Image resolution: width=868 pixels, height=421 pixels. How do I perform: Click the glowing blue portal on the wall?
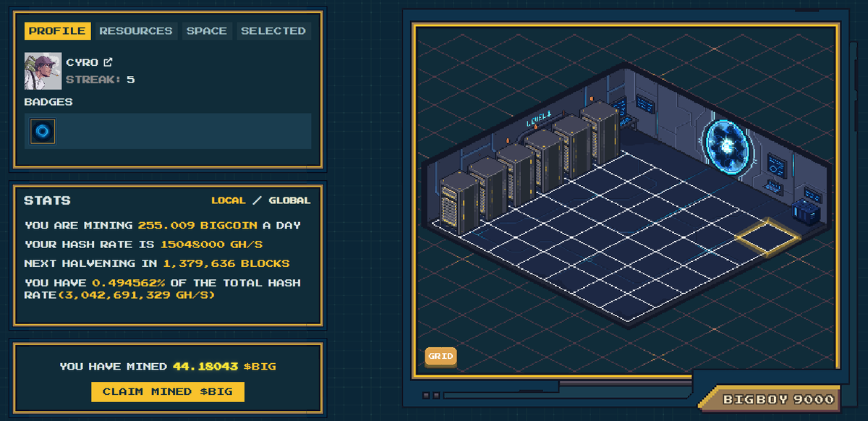[x=727, y=148]
